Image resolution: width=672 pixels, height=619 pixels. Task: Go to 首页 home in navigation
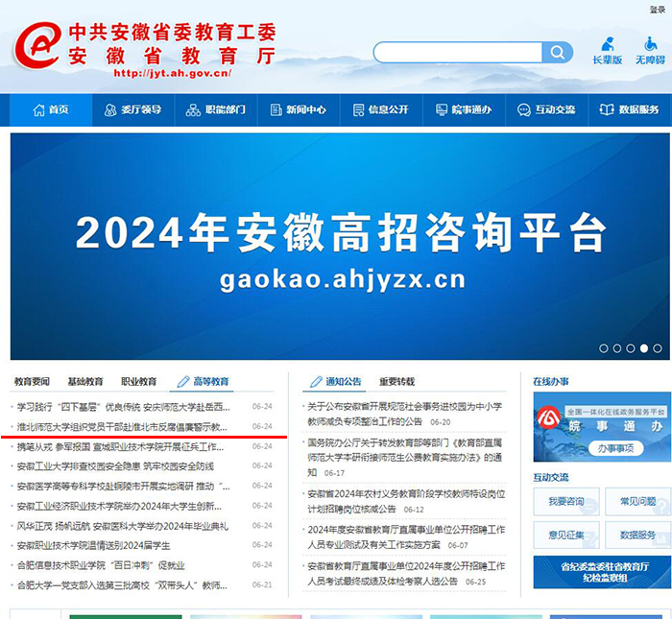click(x=52, y=110)
